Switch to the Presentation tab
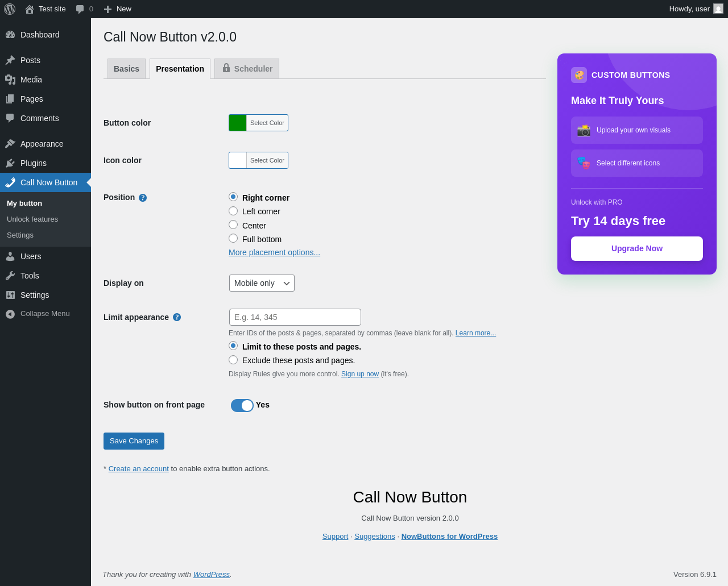The width and height of the screenshot is (728, 586). (x=180, y=69)
